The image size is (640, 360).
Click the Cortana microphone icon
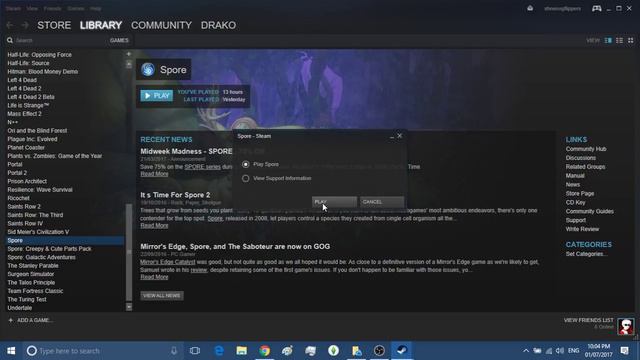tap(174, 351)
